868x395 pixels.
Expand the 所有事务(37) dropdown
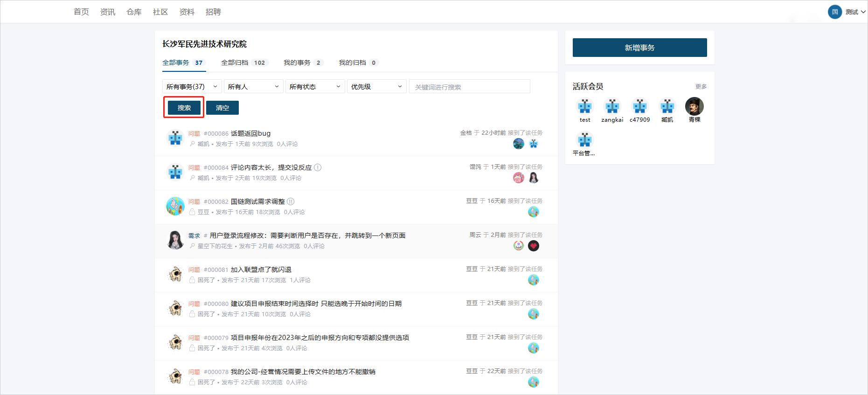coord(192,87)
